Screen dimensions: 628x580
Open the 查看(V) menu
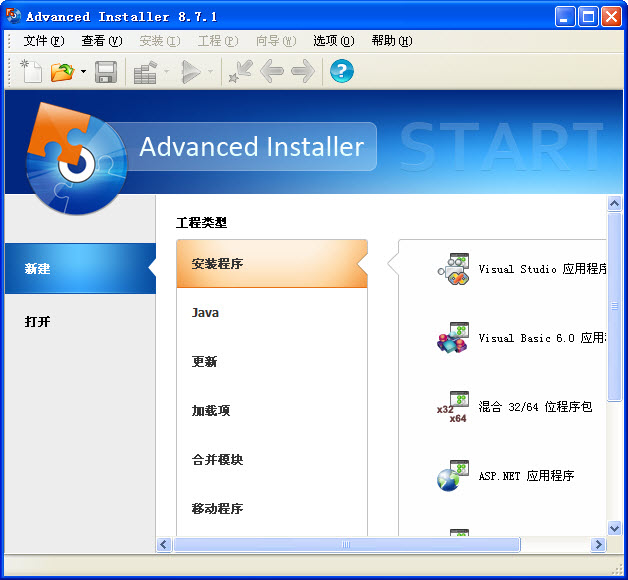(101, 41)
